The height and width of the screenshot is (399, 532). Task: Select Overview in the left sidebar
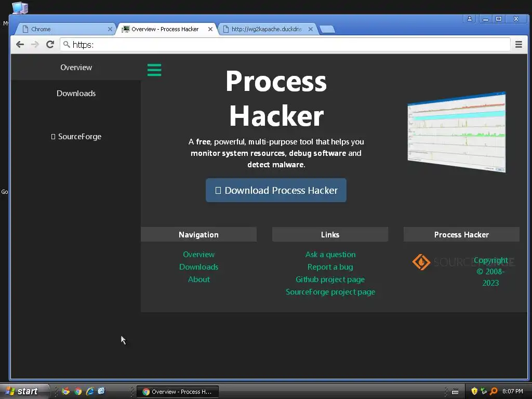point(76,67)
